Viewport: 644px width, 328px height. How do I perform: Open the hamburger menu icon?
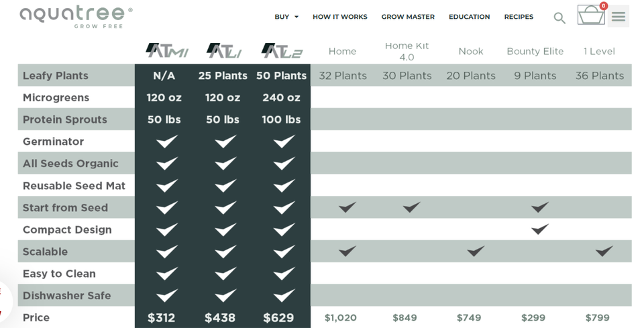(618, 16)
